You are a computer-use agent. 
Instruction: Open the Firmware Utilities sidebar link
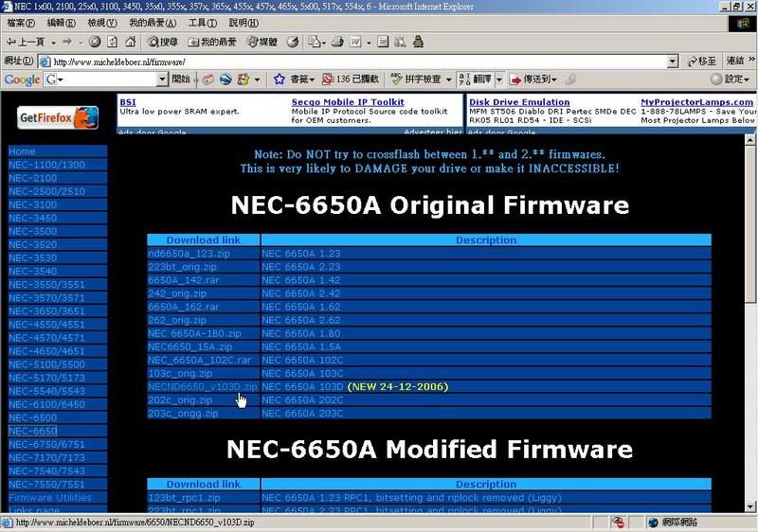tap(50, 497)
